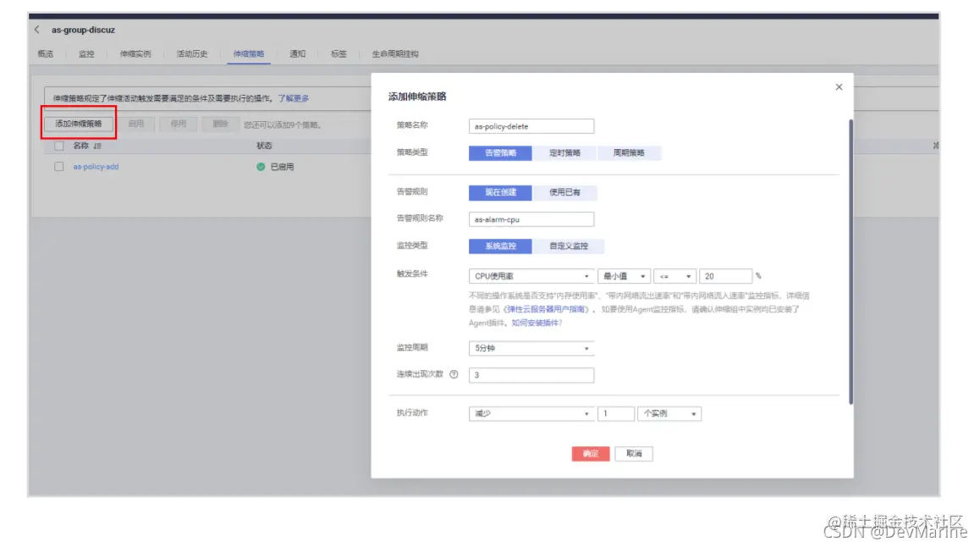980x547 pixels.
Task: Switch to the activity history tab
Action: click(x=192, y=53)
